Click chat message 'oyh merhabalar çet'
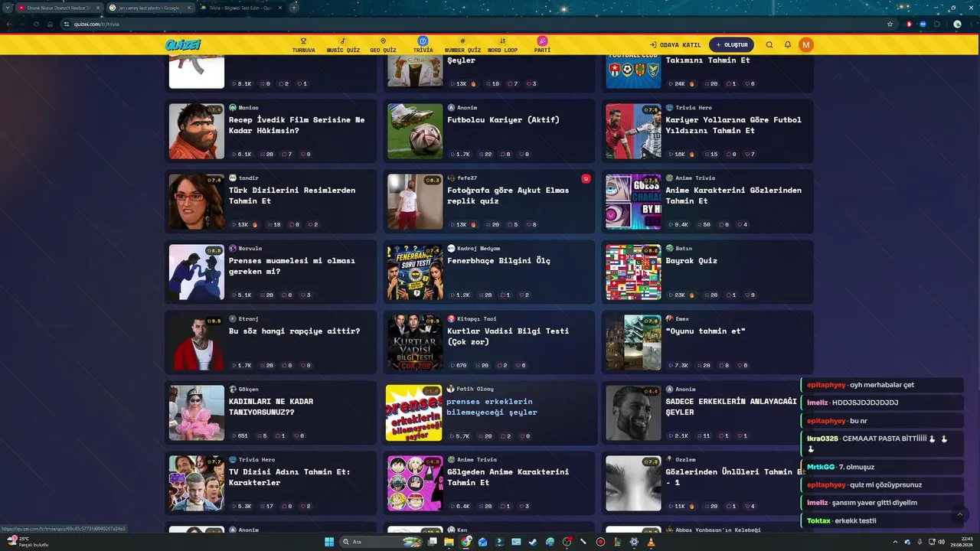 click(x=881, y=385)
